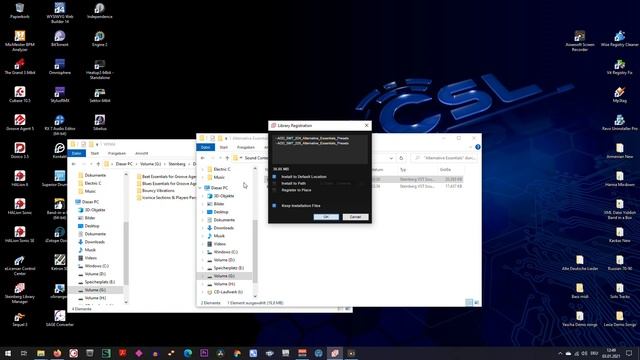The image size is (640, 360).
Task: Click the Windows Start button
Action: point(8,353)
